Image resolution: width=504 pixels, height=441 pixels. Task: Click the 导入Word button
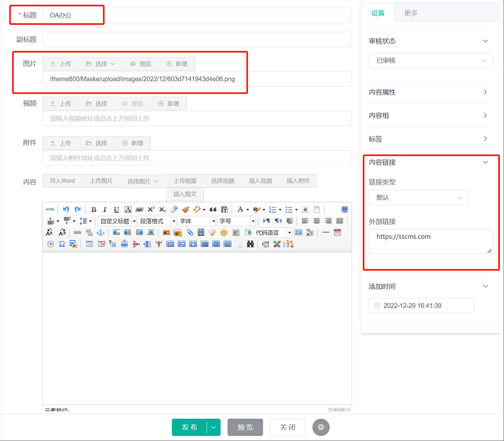click(x=63, y=181)
